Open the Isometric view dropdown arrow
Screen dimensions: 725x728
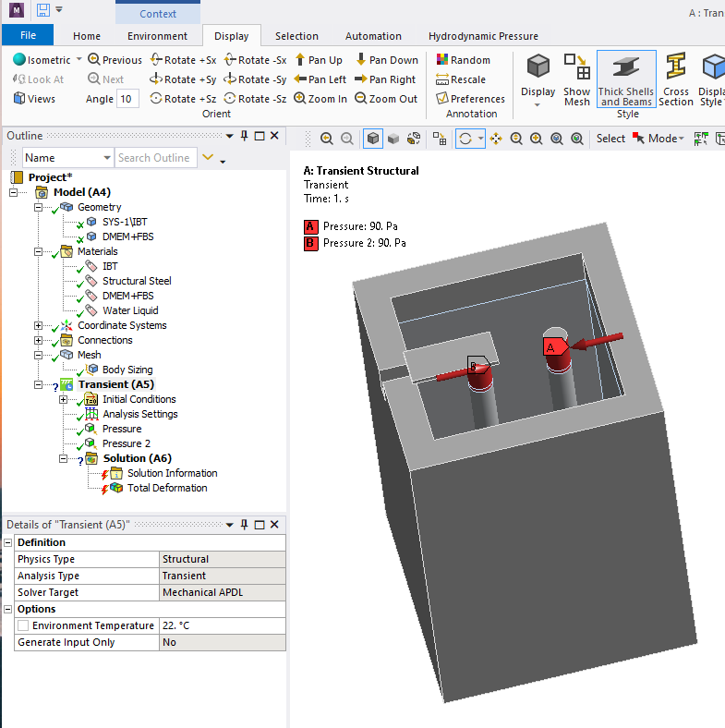click(79, 60)
